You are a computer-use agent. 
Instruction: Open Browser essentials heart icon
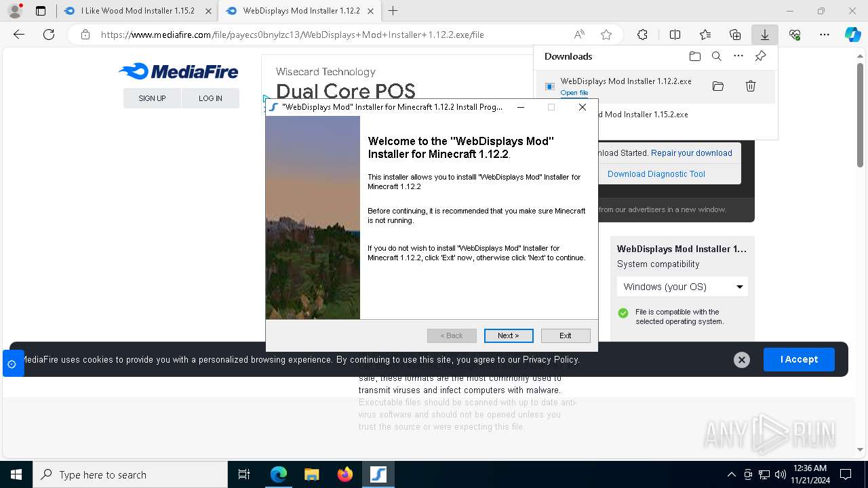tap(795, 35)
